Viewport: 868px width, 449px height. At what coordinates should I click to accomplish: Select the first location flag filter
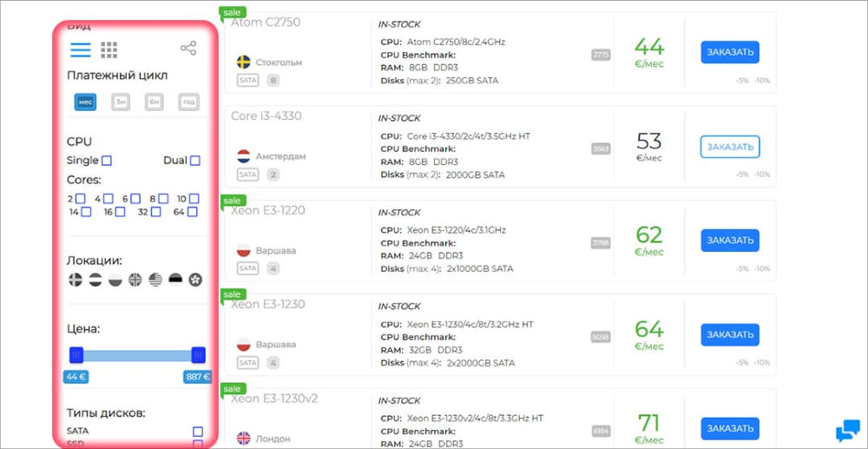tap(76, 280)
